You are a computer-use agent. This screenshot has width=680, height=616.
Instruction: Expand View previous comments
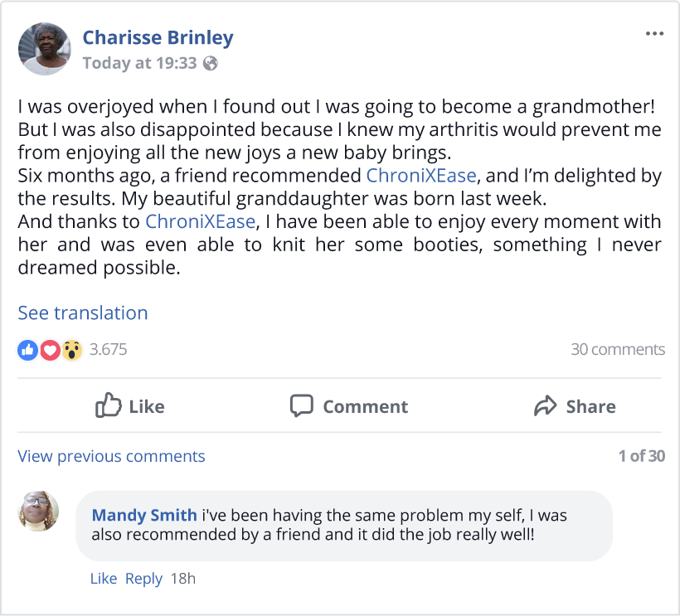point(111,456)
